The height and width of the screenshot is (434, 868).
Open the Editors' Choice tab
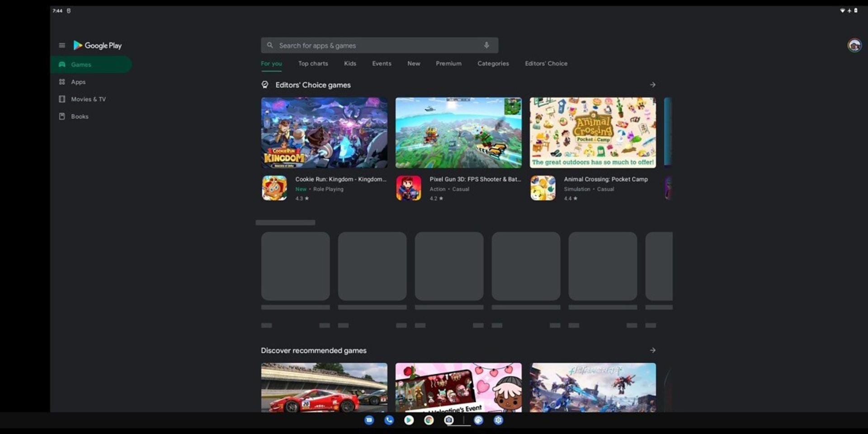[546, 64]
